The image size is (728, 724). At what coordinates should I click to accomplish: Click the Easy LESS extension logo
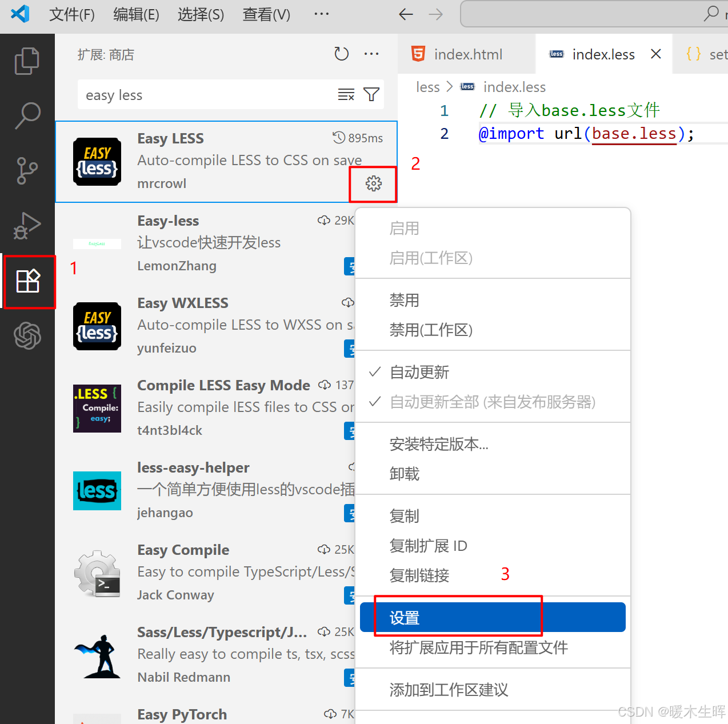click(x=97, y=162)
